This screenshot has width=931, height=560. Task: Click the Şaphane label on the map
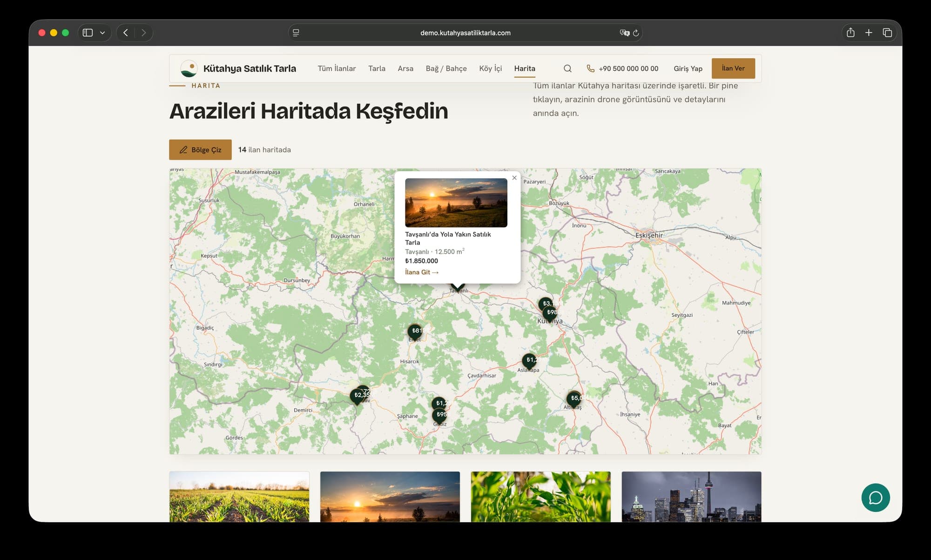pyautogui.click(x=407, y=416)
